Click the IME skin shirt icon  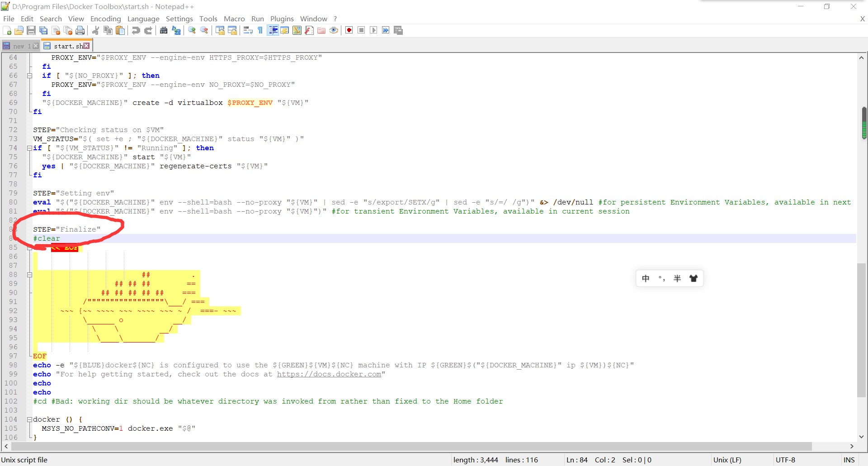(693, 278)
